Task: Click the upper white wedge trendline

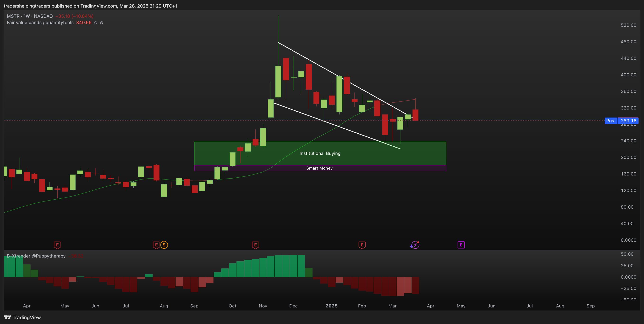Action: (x=325, y=69)
